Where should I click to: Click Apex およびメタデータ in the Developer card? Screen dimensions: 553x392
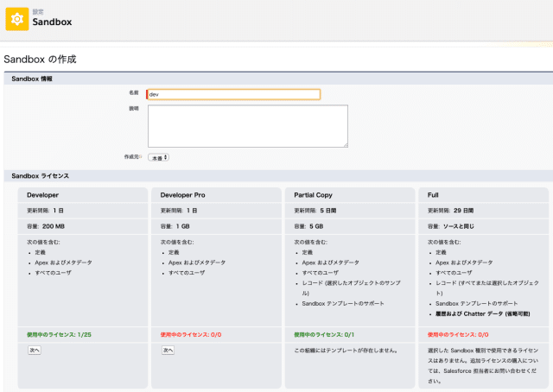click(63, 262)
